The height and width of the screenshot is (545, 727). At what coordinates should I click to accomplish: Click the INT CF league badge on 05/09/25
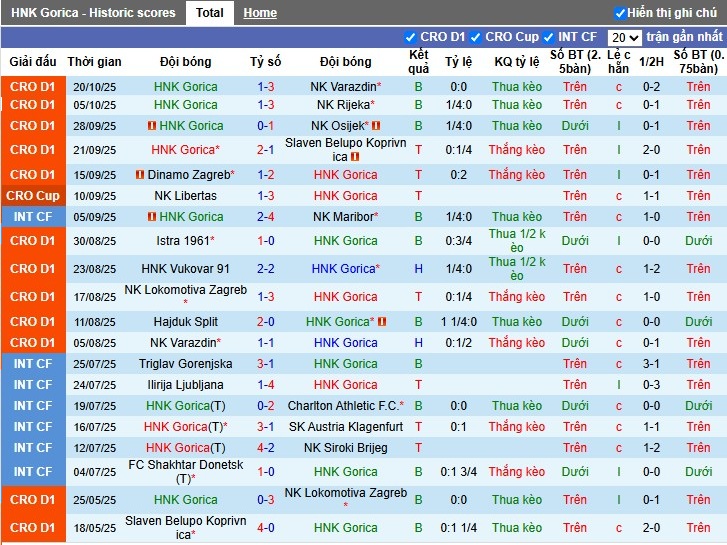(33, 217)
